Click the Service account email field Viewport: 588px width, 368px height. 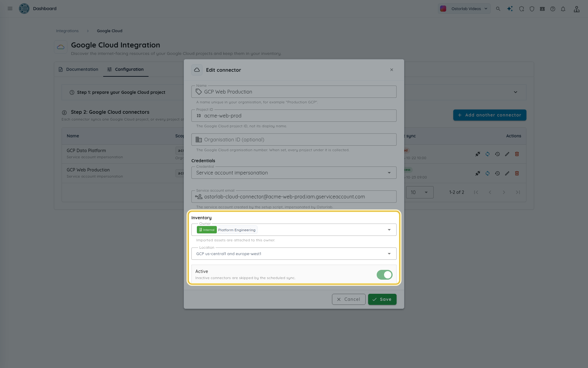coord(294,197)
